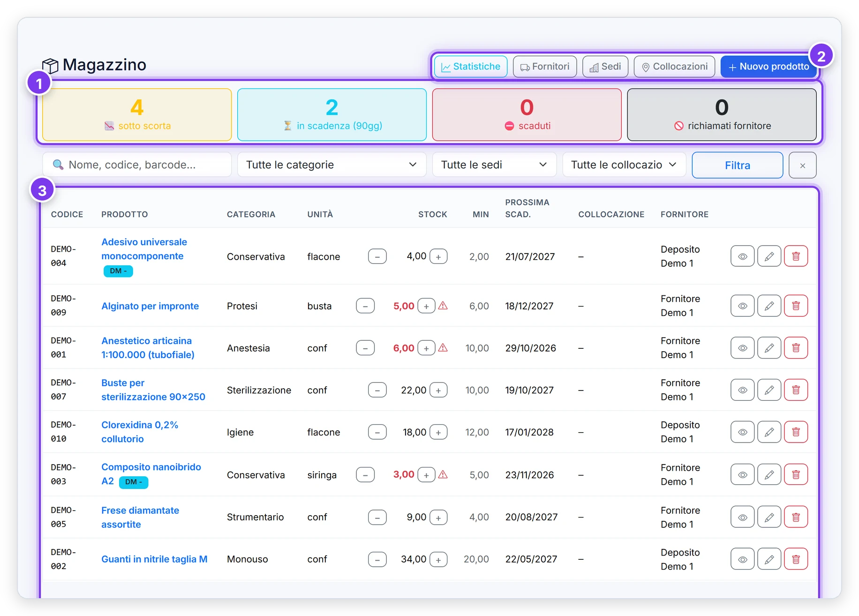Select the in scadenza (90gg) card
The height and width of the screenshot is (616, 859).
coord(332,114)
